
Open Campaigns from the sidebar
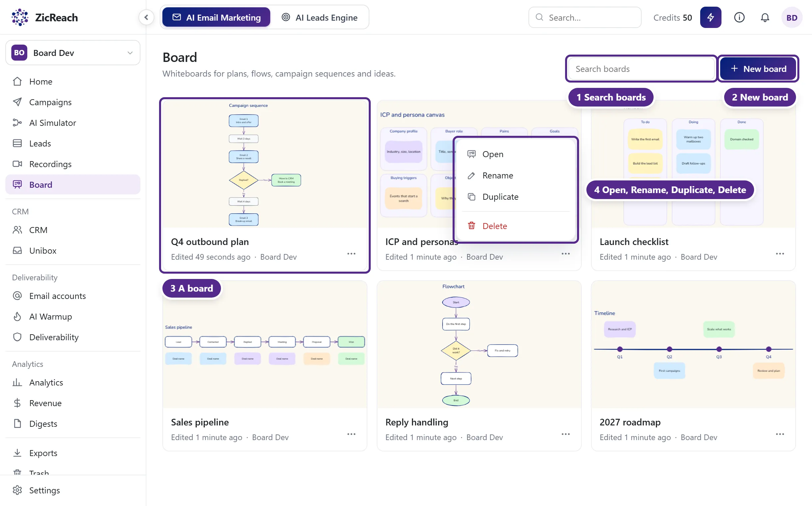(73, 102)
